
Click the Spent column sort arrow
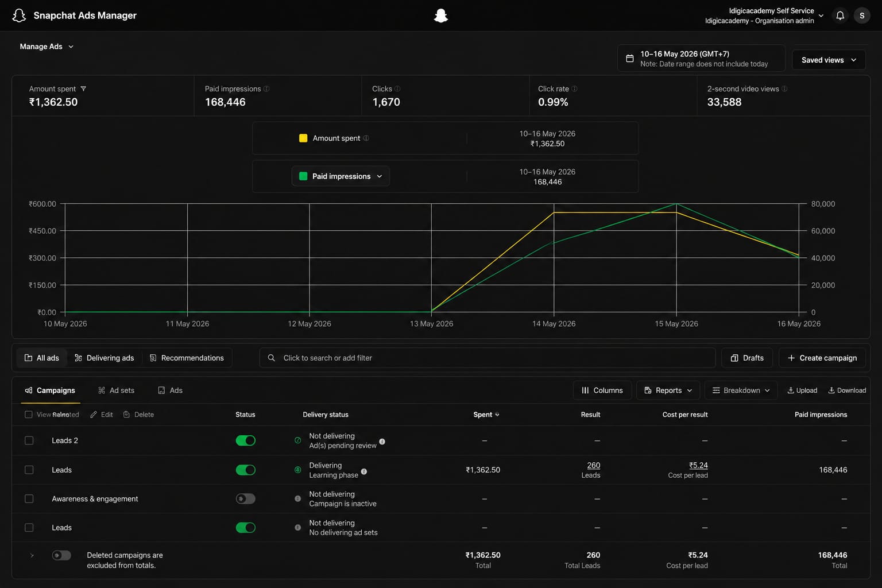point(497,415)
